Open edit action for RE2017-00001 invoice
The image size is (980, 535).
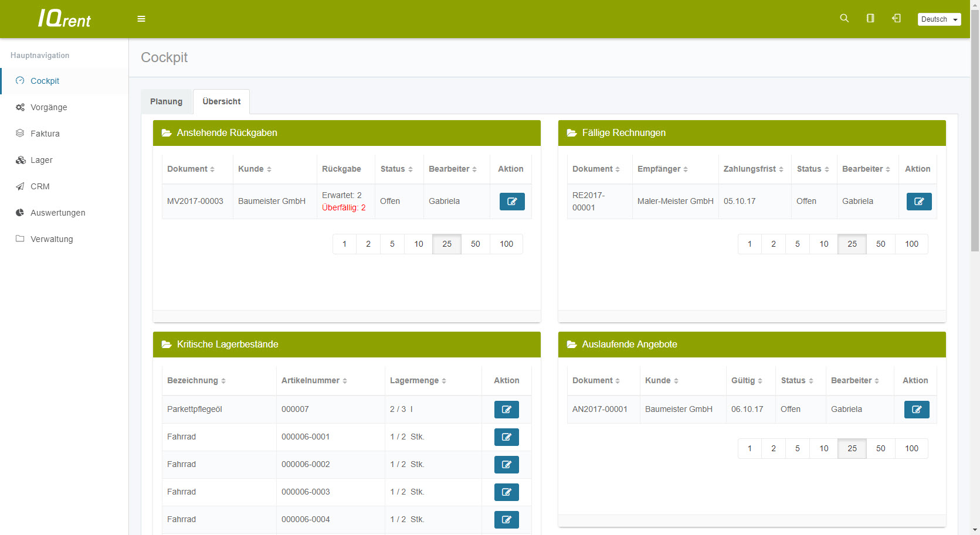918,202
